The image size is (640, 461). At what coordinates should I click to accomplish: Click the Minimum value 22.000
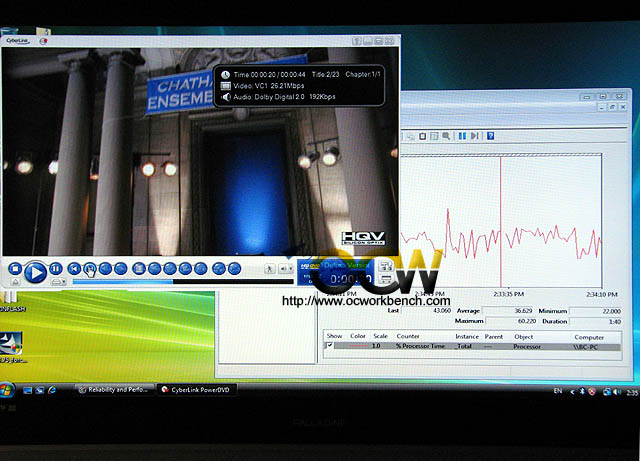[611, 311]
